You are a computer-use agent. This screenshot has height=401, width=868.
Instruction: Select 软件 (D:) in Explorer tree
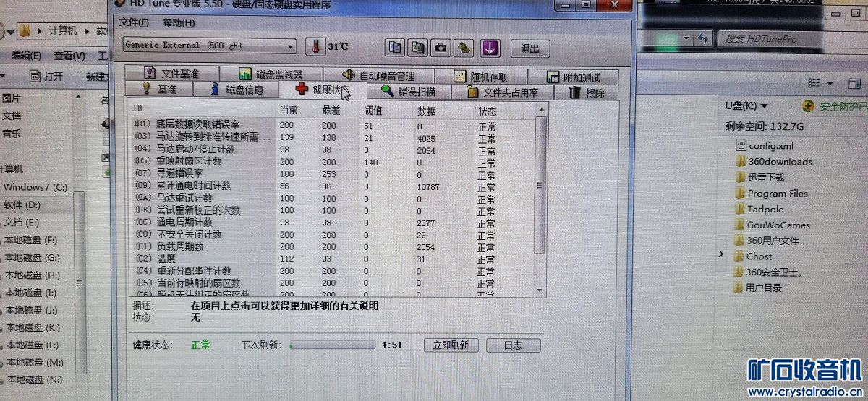point(22,205)
